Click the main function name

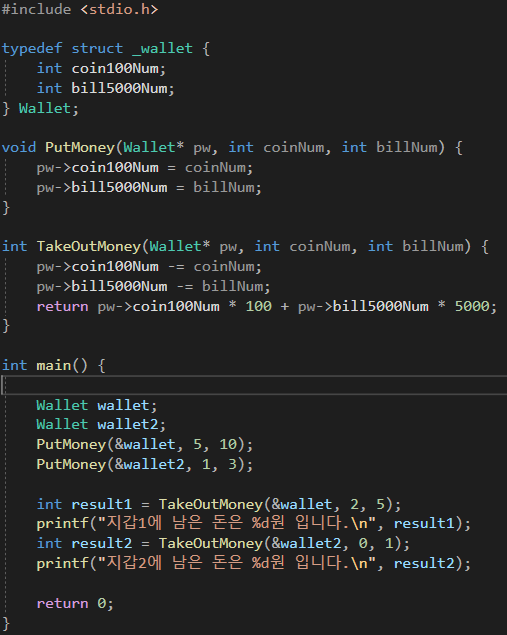coord(53,365)
